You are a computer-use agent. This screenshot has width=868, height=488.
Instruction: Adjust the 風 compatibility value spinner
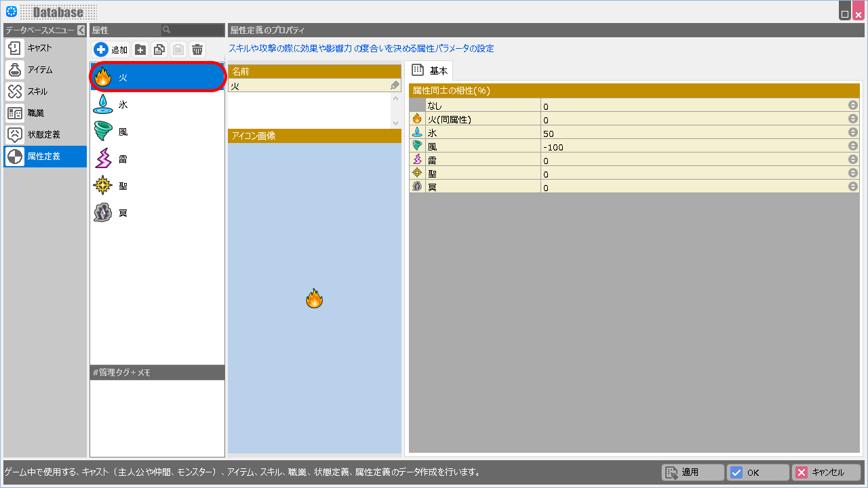pos(852,146)
